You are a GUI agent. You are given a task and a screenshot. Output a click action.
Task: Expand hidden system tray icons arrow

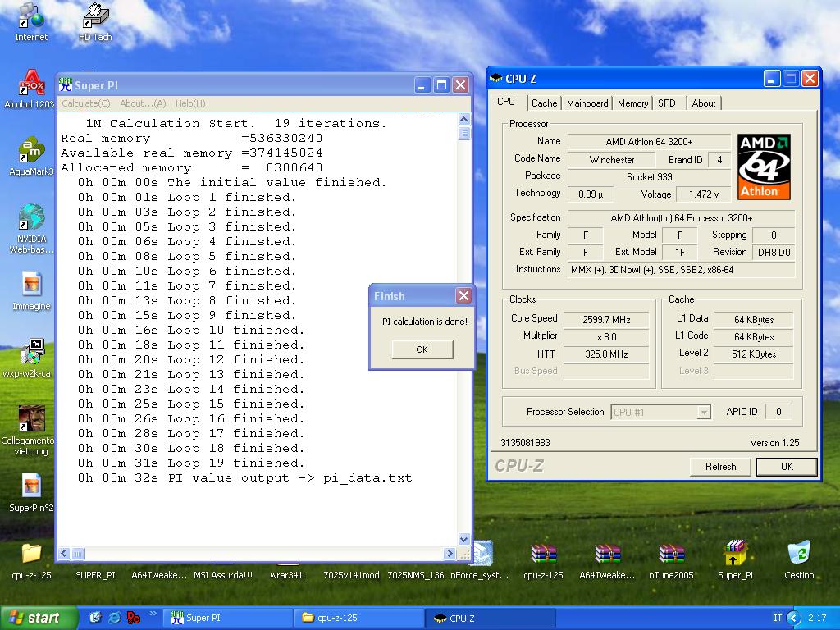coord(793,619)
